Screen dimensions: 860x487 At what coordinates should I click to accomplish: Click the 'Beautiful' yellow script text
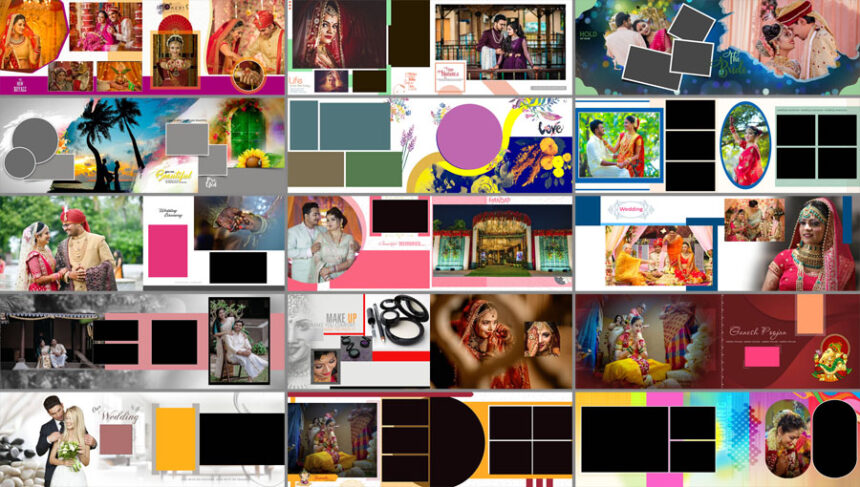click(x=174, y=175)
